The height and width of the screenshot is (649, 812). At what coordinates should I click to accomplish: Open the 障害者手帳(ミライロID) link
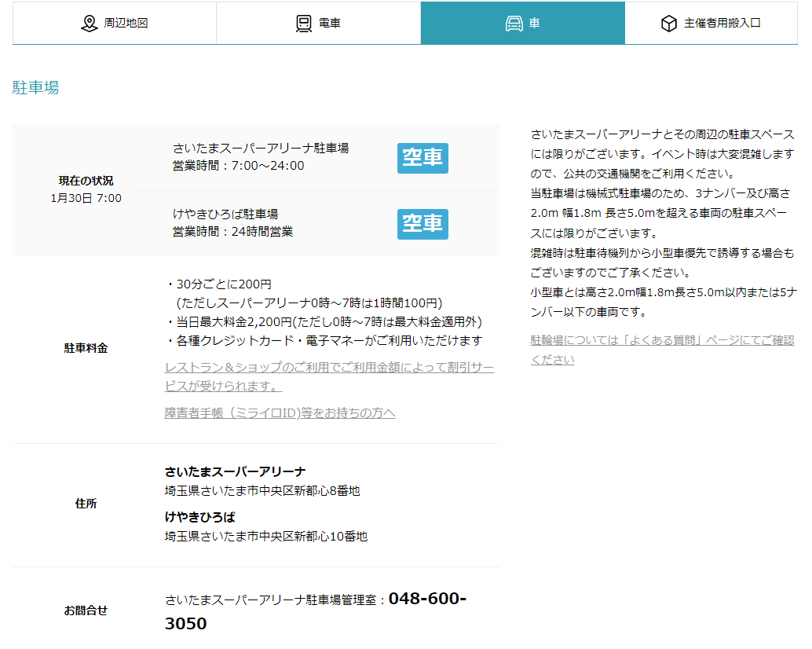tap(280, 412)
